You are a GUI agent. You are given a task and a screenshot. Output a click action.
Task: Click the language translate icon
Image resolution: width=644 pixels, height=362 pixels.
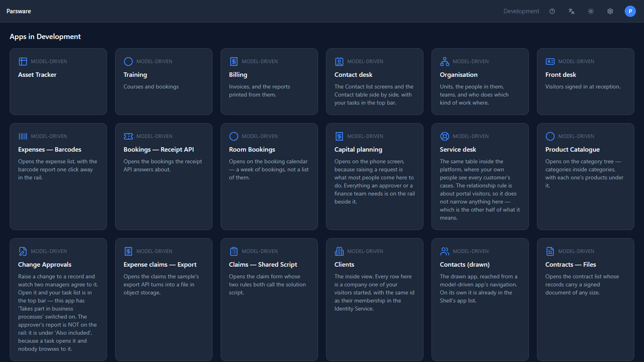pyautogui.click(x=572, y=11)
